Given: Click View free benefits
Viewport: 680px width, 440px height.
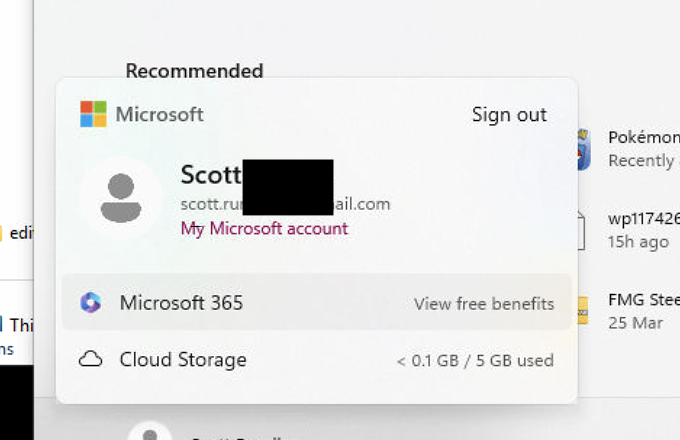Looking at the screenshot, I should [484, 304].
